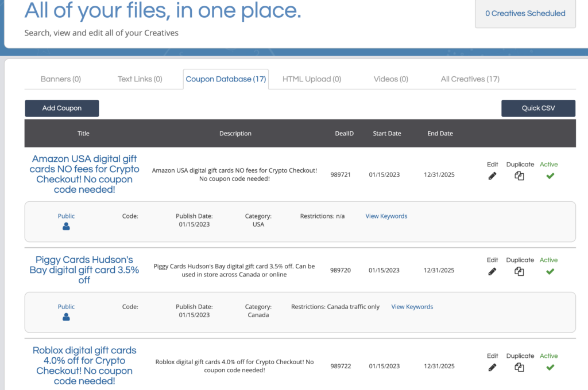The image size is (588, 390).
Task: Click the Add Coupon button
Action: 62,108
